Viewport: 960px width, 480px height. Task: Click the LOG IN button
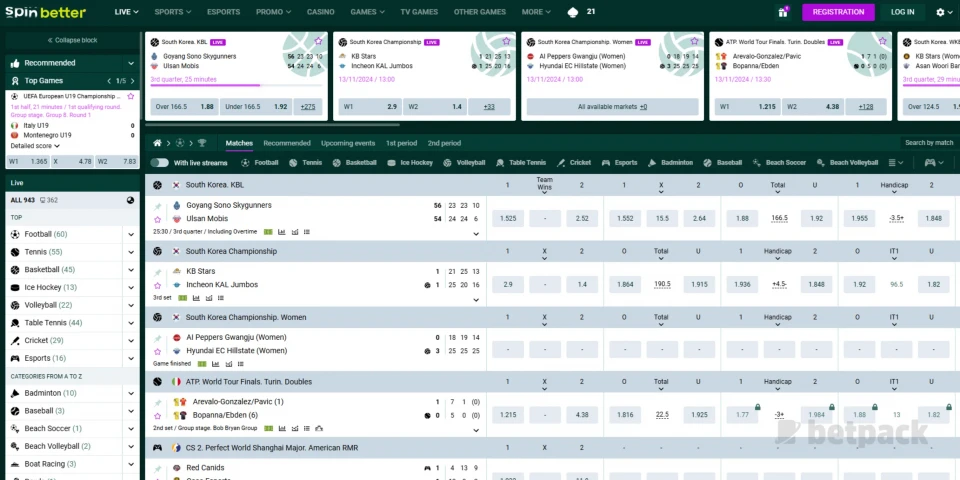coord(902,12)
